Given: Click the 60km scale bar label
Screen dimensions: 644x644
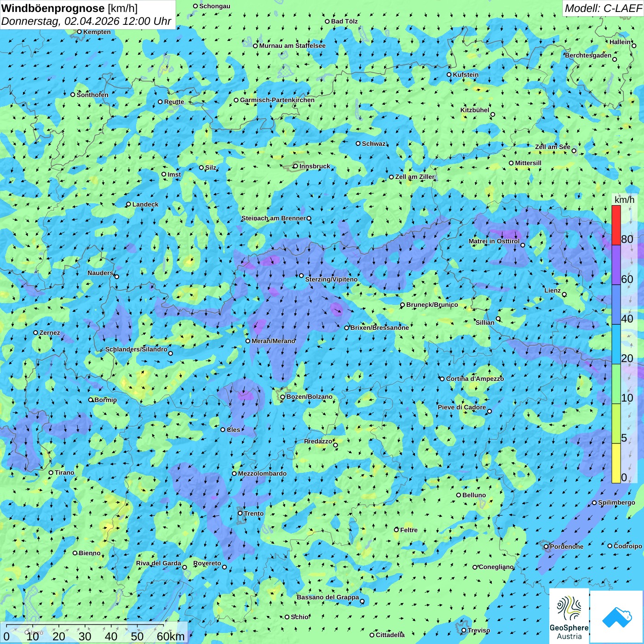Looking at the screenshot, I should tap(171, 636).
